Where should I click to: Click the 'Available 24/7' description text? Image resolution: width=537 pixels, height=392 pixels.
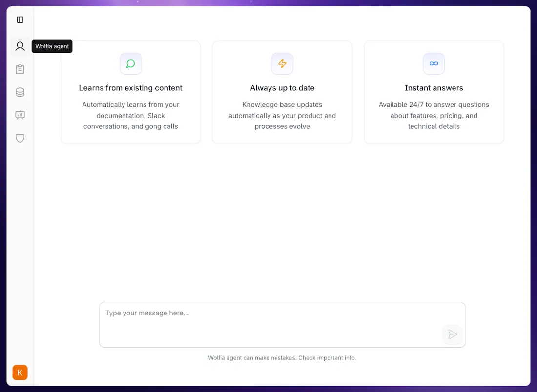tap(434, 115)
